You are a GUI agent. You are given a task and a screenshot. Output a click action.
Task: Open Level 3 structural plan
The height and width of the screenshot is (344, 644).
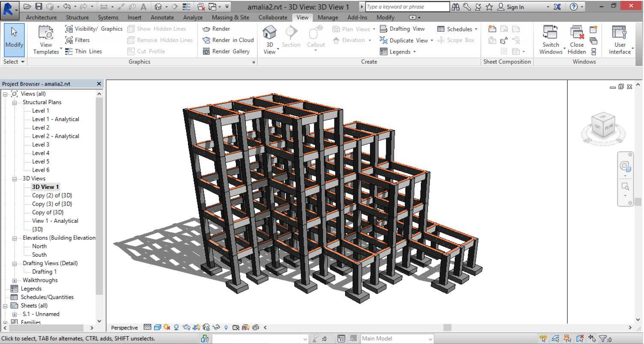pos(41,145)
